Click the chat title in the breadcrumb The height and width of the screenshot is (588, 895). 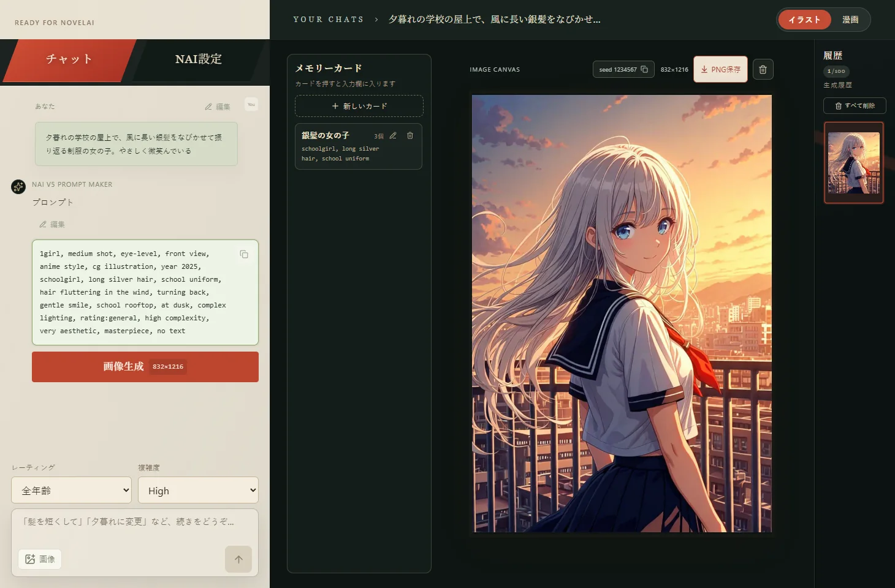(494, 20)
